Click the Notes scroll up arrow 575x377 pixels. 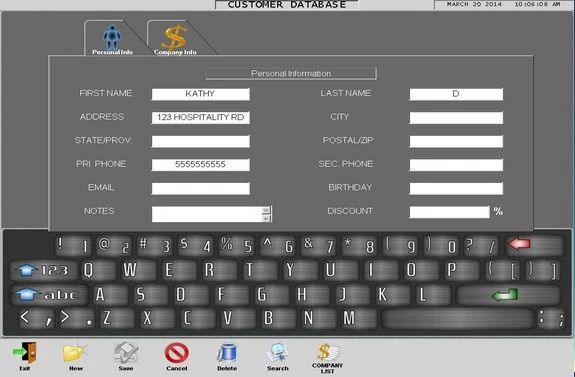[266, 210]
